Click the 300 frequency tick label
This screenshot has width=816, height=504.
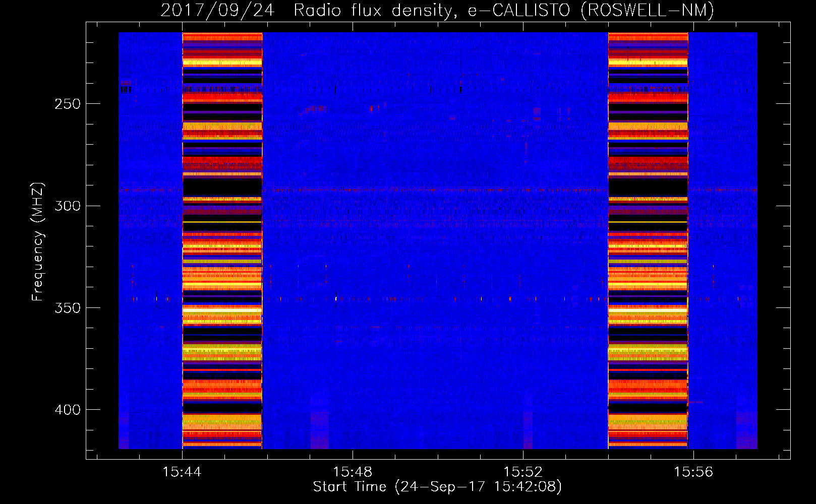[68, 206]
